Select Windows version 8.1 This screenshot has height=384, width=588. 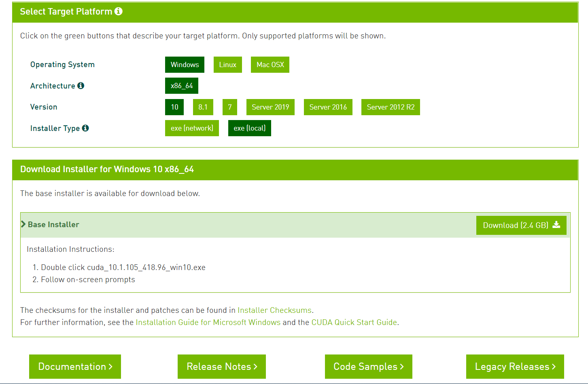point(203,107)
